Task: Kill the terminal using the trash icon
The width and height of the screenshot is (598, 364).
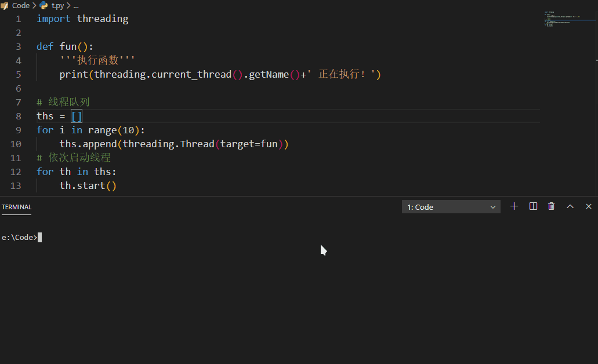Action: click(x=551, y=206)
